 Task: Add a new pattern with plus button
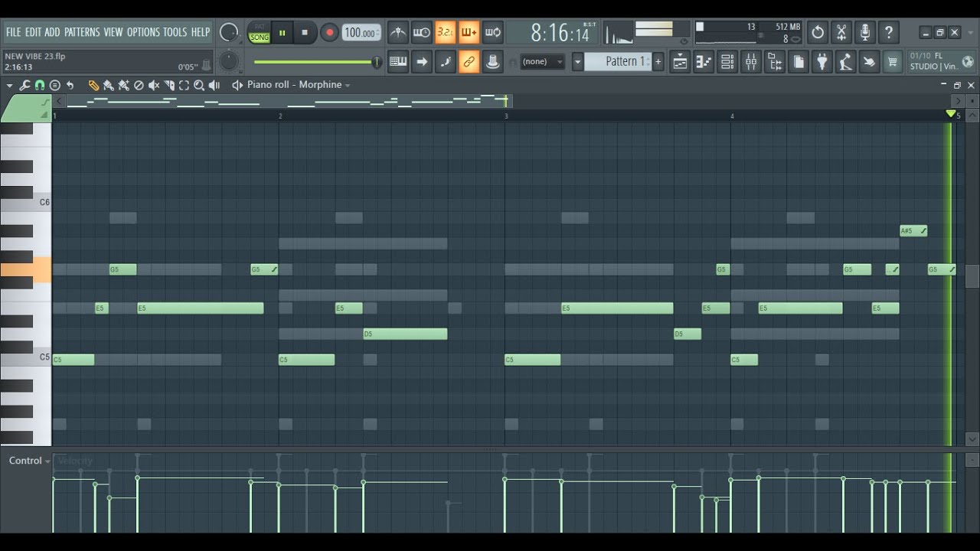pos(658,62)
